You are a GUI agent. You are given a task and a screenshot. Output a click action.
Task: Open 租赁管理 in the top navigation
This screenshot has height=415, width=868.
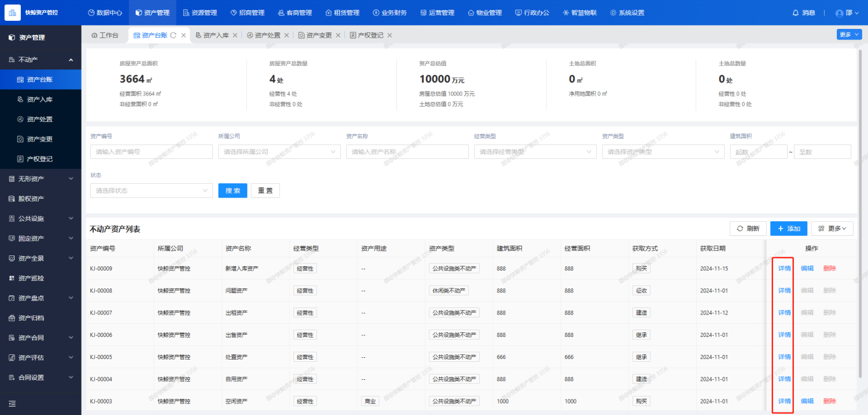tap(342, 13)
